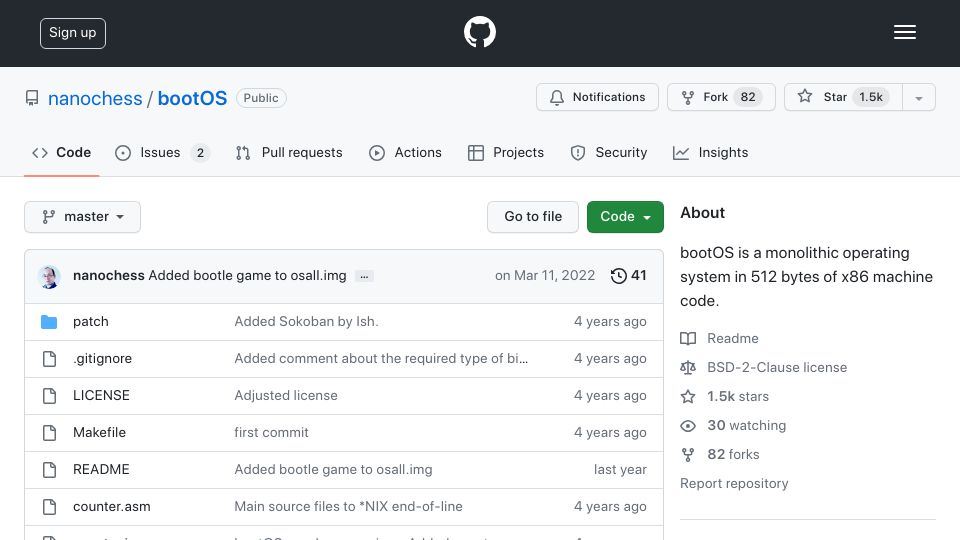The height and width of the screenshot is (540, 960).
Task: Open the Issues tab
Action: 162,152
